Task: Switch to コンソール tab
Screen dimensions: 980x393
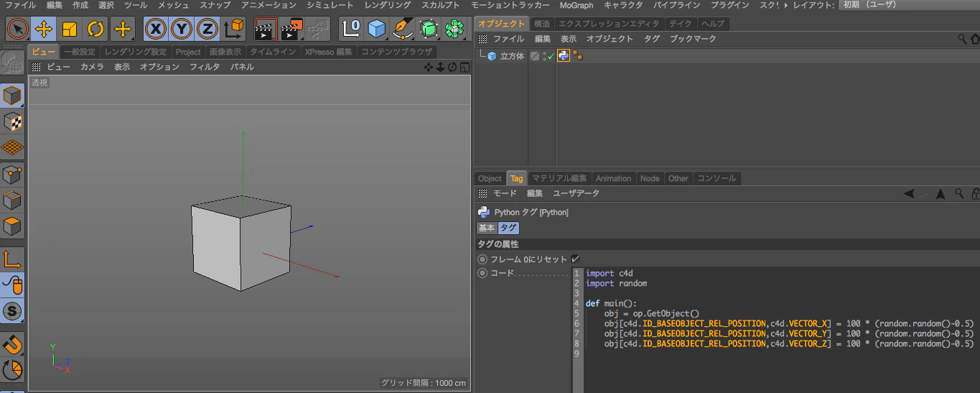Action: 717,178
